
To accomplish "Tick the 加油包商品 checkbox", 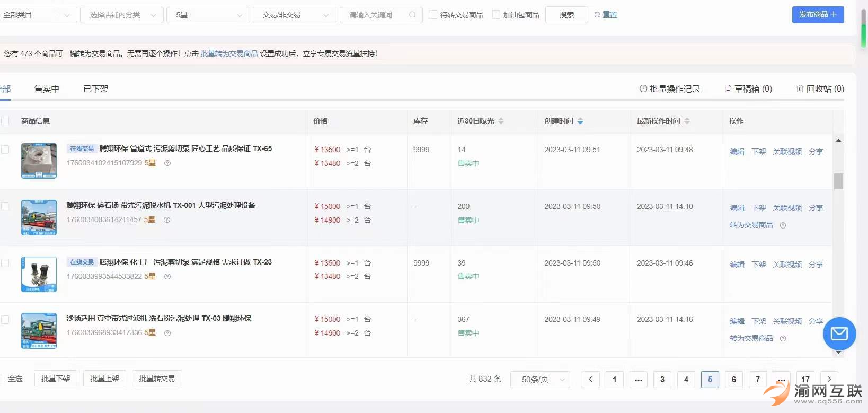I will (x=496, y=15).
